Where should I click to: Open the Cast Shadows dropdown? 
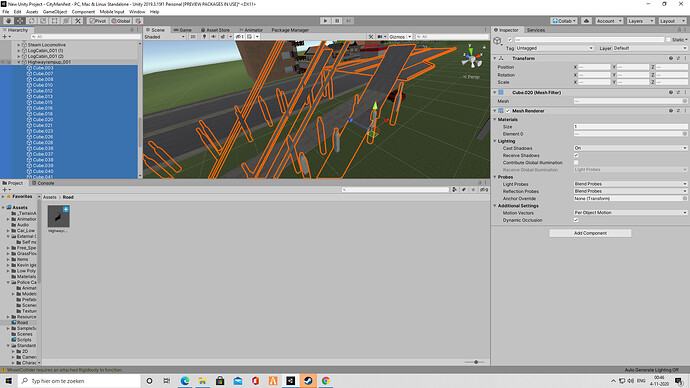pos(630,148)
